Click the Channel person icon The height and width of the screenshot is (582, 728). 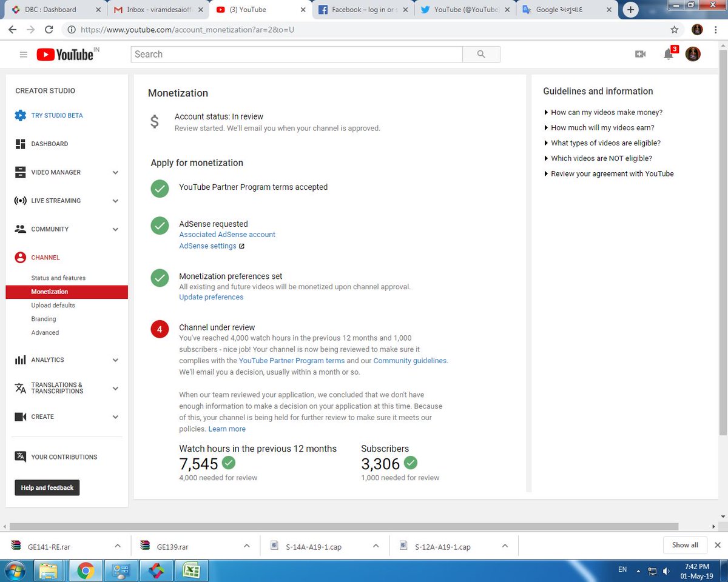pos(21,258)
